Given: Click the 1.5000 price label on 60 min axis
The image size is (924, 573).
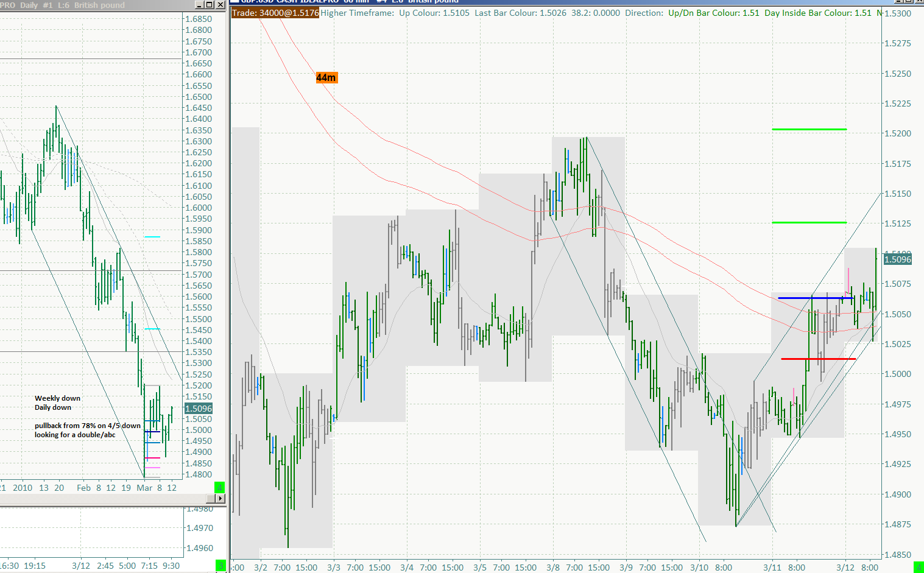Looking at the screenshot, I should pos(898,374).
